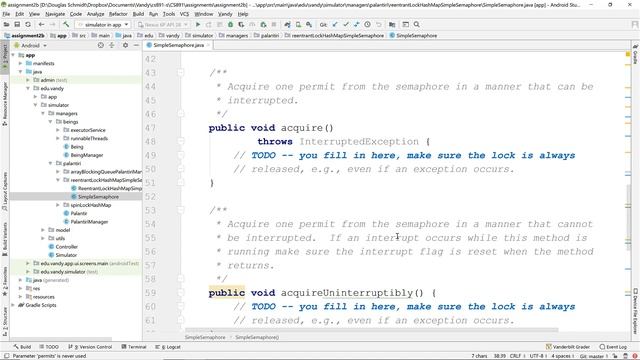Open the VCS menu
The height and width of the screenshot is (360, 640).
pos(184,14)
